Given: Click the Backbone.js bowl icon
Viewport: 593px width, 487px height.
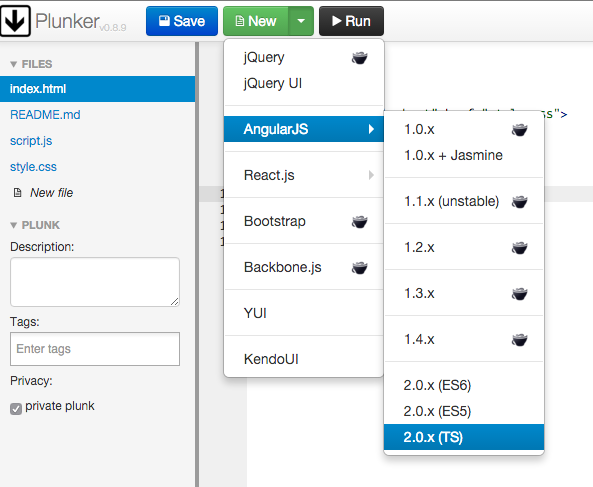Looking at the screenshot, I should pyautogui.click(x=359, y=268).
